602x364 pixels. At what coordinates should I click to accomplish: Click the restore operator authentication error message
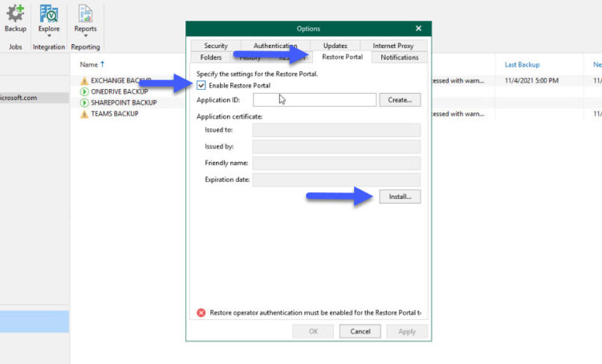[315, 313]
